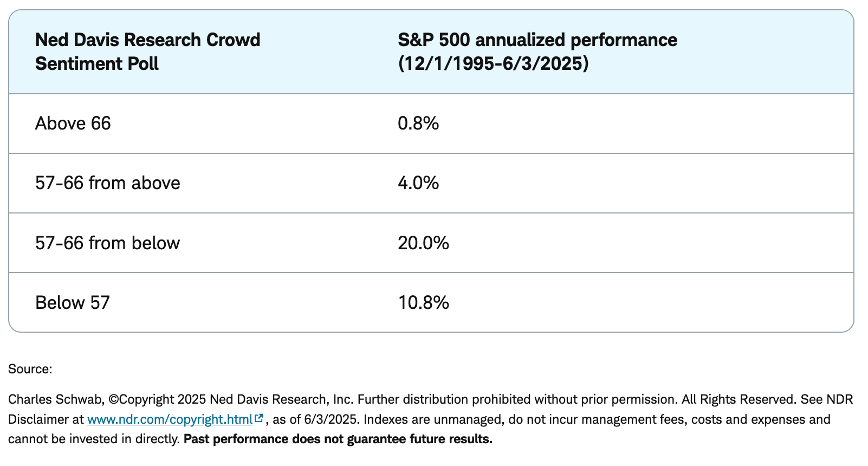Click the S&P 500 annualized performance header
This screenshot has width=868, height=466.
(x=537, y=40)
